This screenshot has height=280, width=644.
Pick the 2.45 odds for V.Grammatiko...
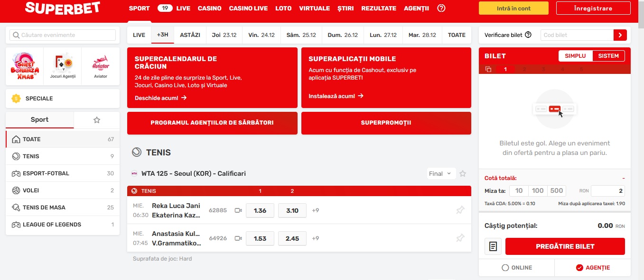[292, 238]
